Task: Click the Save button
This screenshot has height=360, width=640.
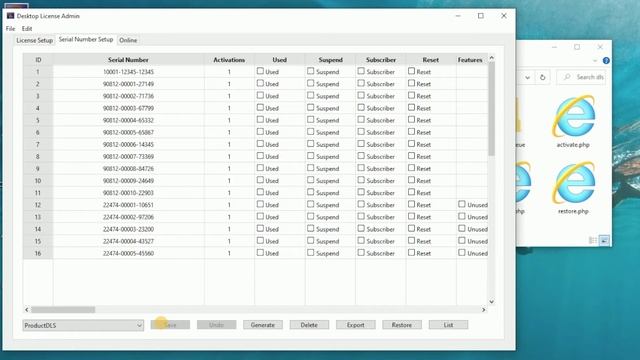Action: [x=170, y=325]
